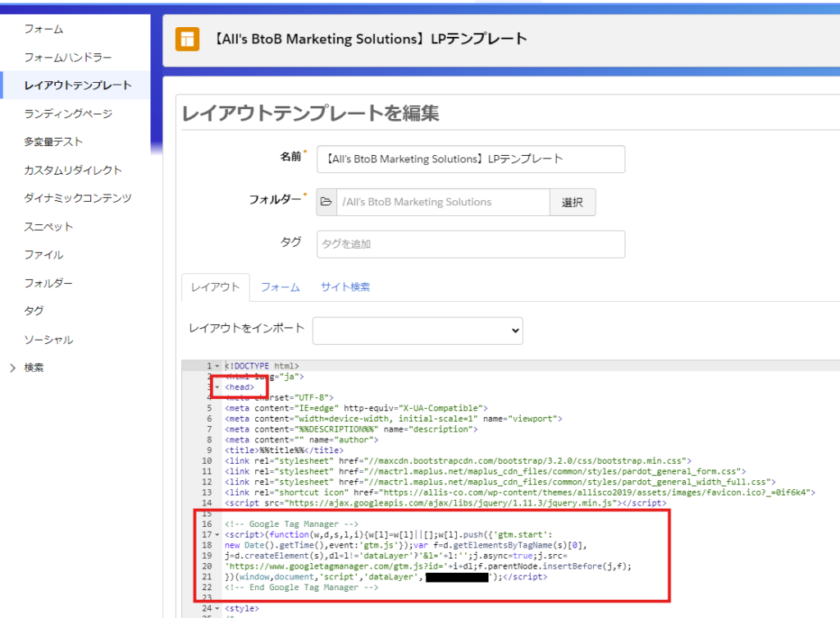Screen dimensions: 840x618
Task: Collapse the head tag fold arrow at line 3
Action: tap(217, 387)
